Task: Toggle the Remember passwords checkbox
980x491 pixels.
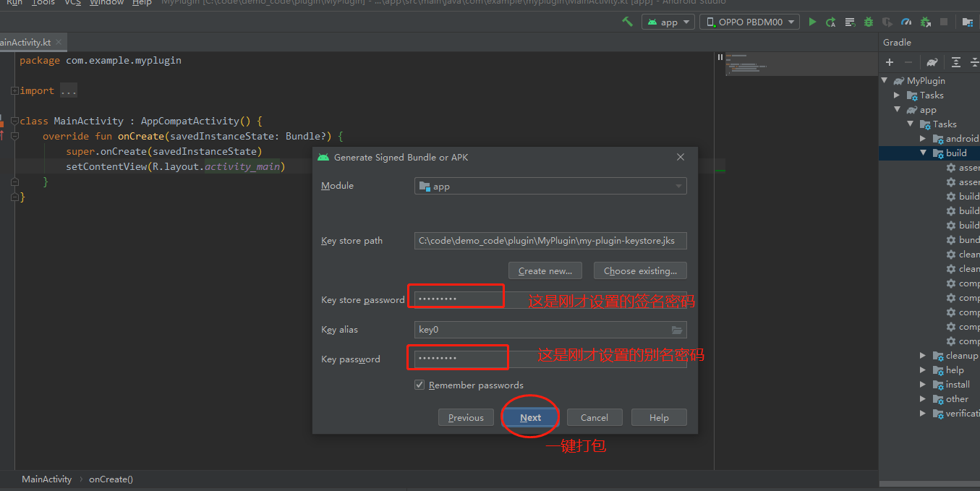Action: [x=419, y=385]
